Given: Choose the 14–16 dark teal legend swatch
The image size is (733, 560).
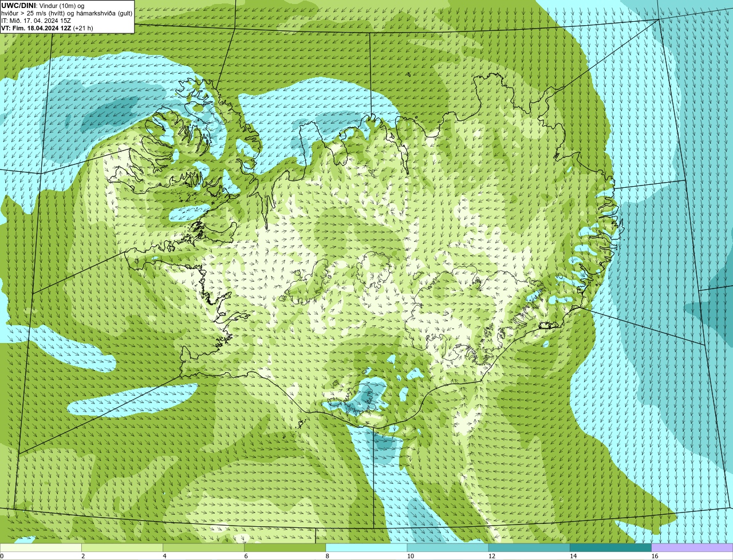Looking at the screenshot, I should 610,548.
